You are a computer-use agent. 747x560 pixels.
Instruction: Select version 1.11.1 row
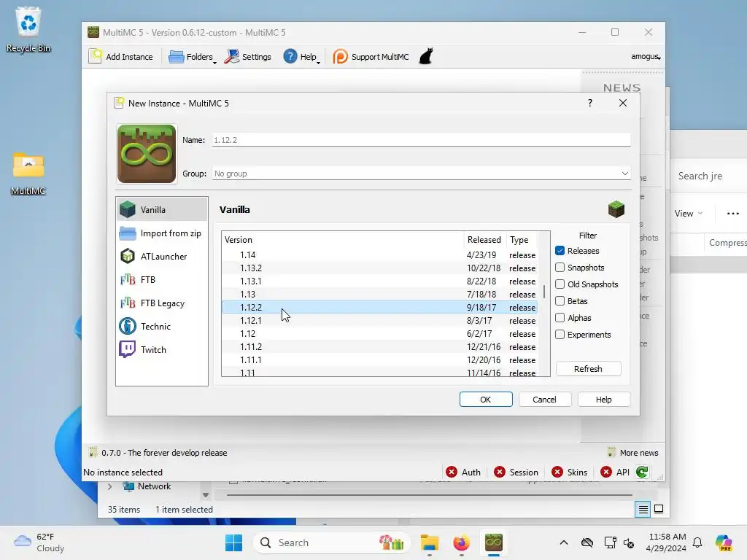pos(379,360)
